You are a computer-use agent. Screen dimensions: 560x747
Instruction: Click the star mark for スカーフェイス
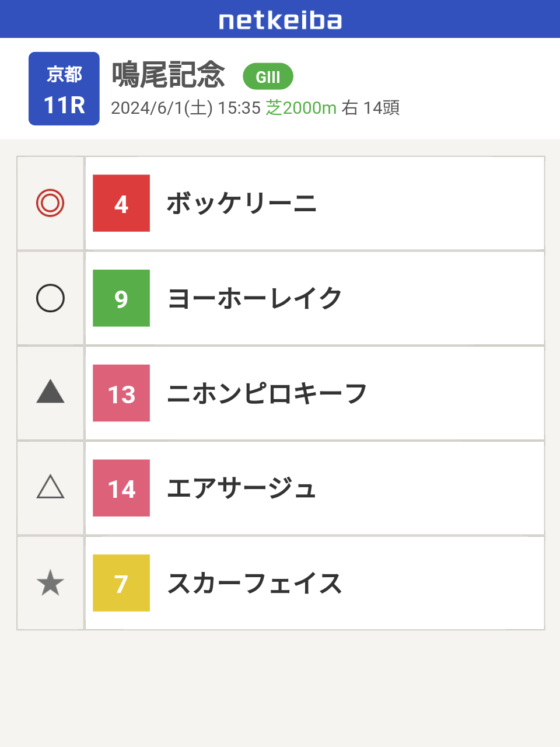coord(50,583)
